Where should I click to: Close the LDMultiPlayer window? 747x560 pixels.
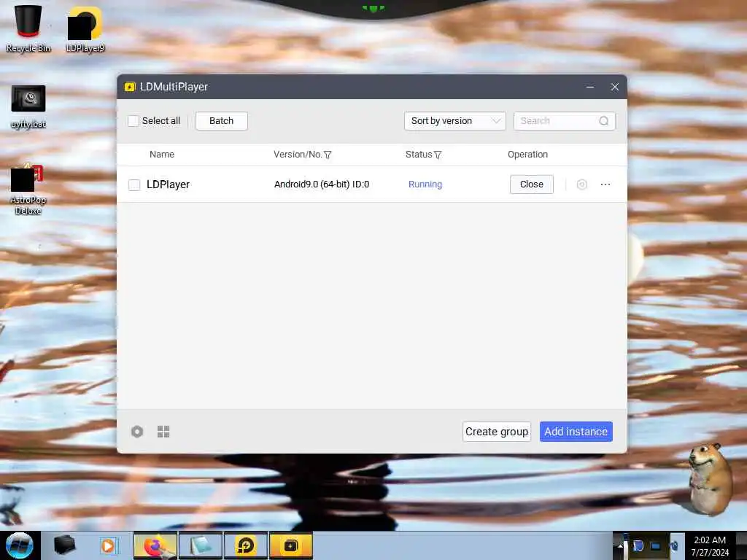click(x=614, y=87)
